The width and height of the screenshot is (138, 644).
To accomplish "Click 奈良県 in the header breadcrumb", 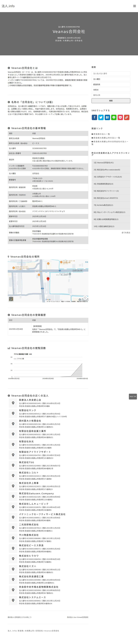I will (x=58, y=40).
